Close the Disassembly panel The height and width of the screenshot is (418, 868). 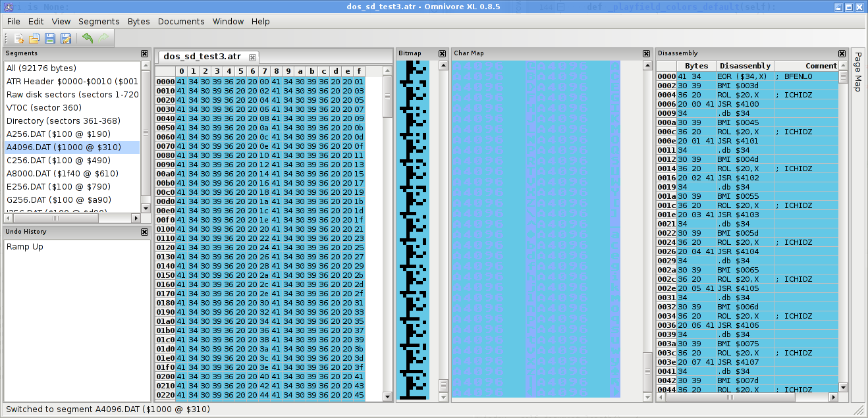point(842,53)
